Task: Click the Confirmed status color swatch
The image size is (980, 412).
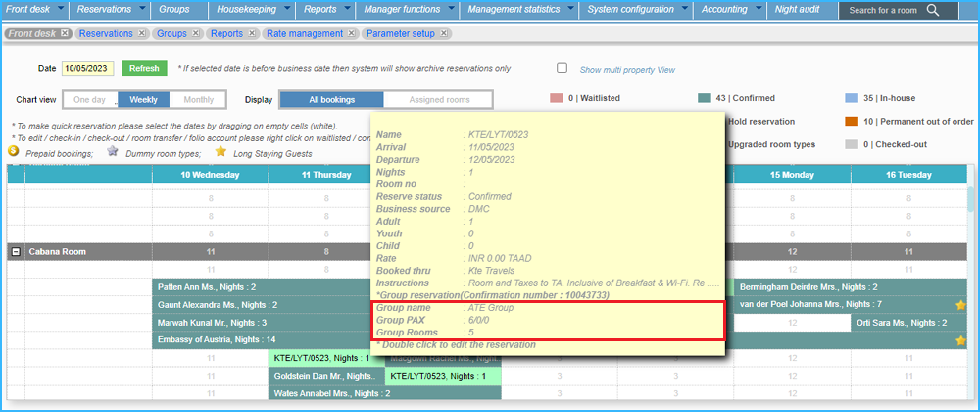Action: click(x=704, y=99)
